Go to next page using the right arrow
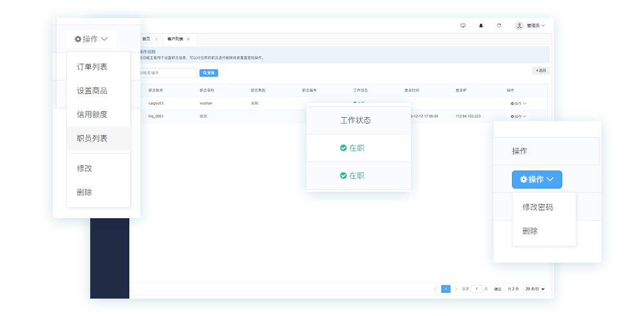This screenshot has height=316, width=644. click(456, 289)
